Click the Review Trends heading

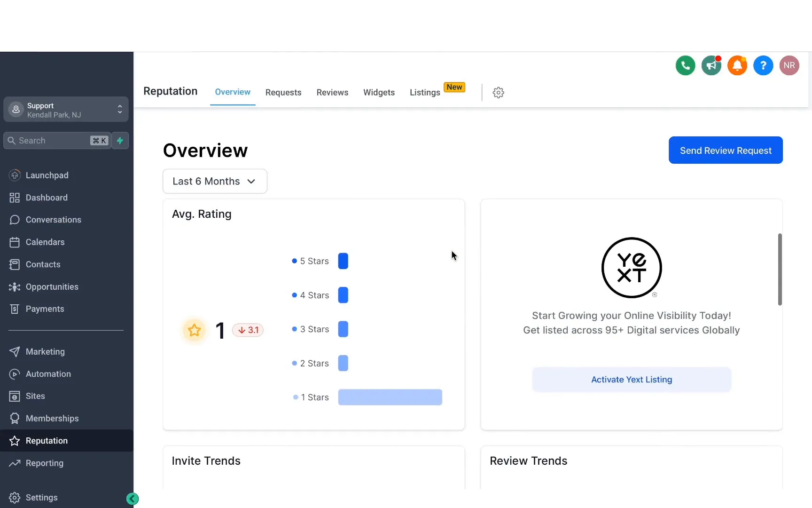[528, 461]
